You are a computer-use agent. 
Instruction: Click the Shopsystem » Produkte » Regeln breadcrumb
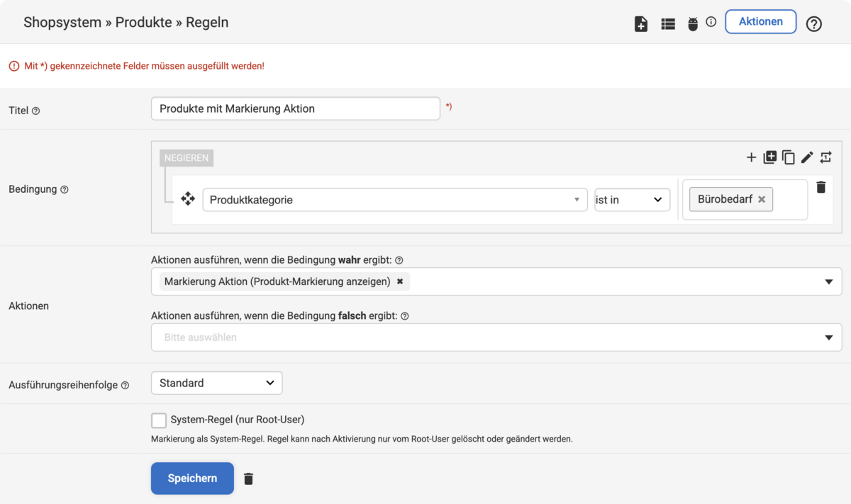click(126, 22)
